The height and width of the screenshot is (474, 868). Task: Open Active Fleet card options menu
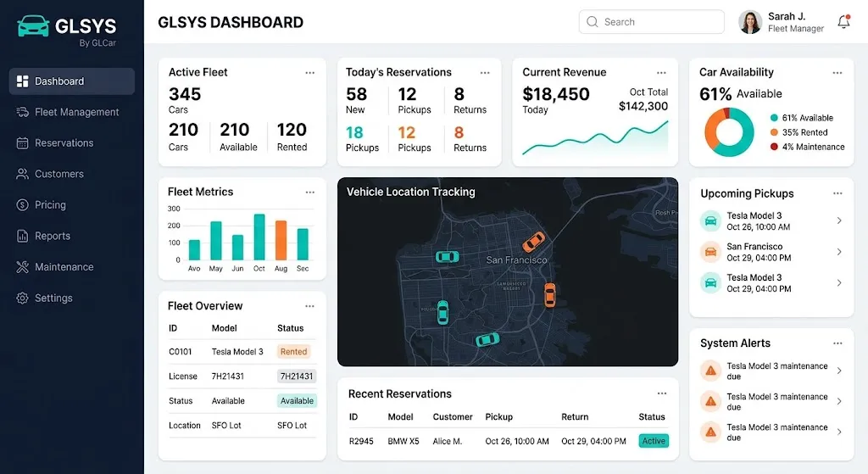click(x=310, y=73)
